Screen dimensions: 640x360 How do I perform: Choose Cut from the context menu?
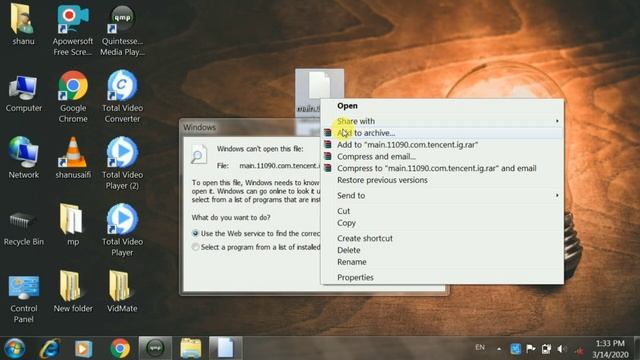click(442, 211)
